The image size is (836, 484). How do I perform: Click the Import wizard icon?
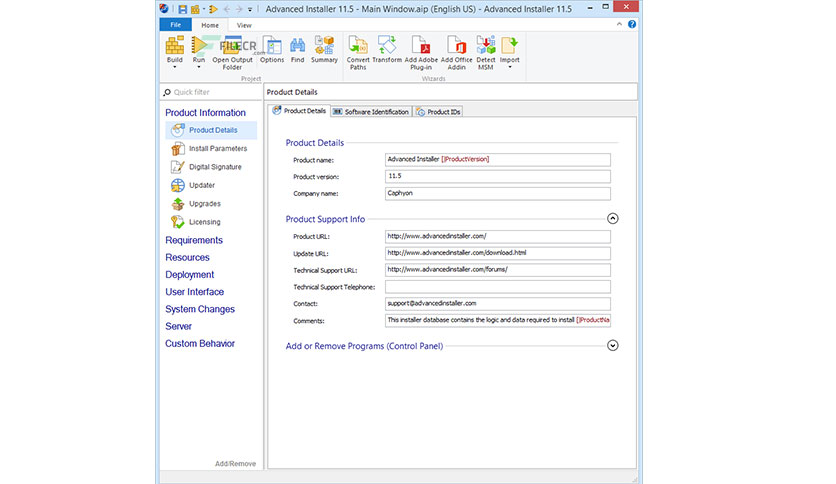tap(510, 45)
